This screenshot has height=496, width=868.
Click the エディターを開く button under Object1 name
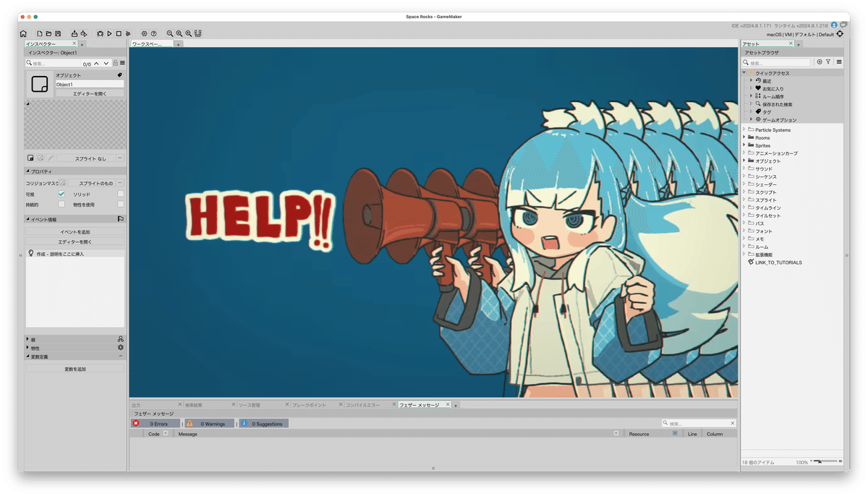(x=90, y=94)
